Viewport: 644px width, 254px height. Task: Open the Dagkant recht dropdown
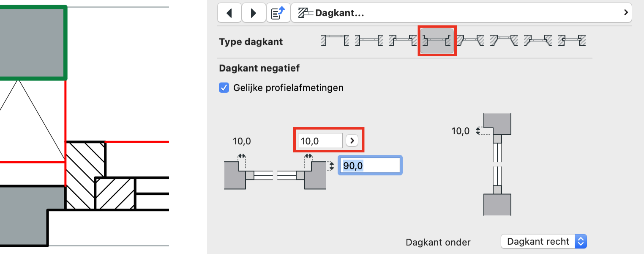click(x=544, y=242)
